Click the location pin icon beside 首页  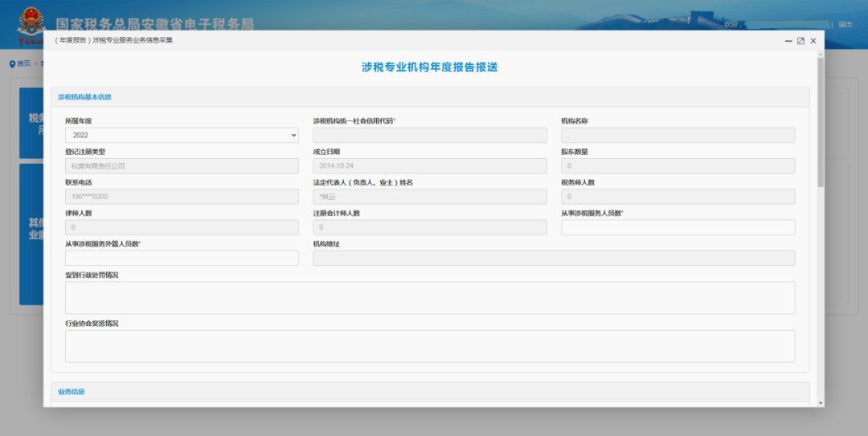(12, 63)
